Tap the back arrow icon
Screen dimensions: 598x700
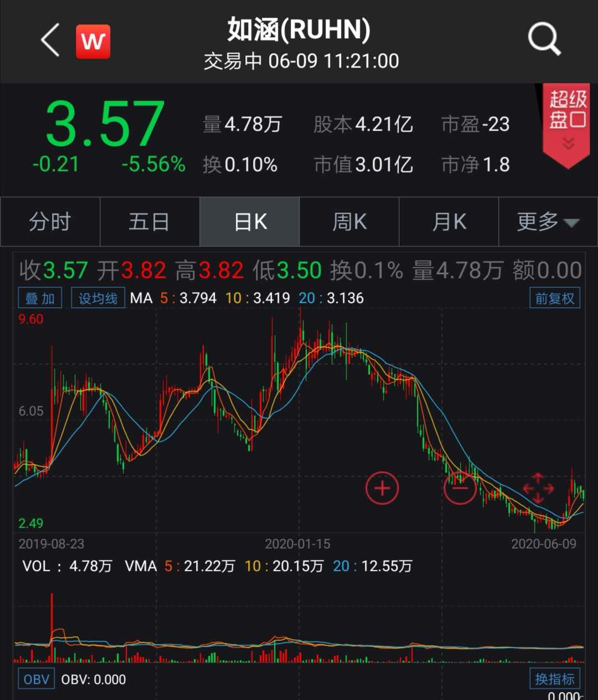50,41
